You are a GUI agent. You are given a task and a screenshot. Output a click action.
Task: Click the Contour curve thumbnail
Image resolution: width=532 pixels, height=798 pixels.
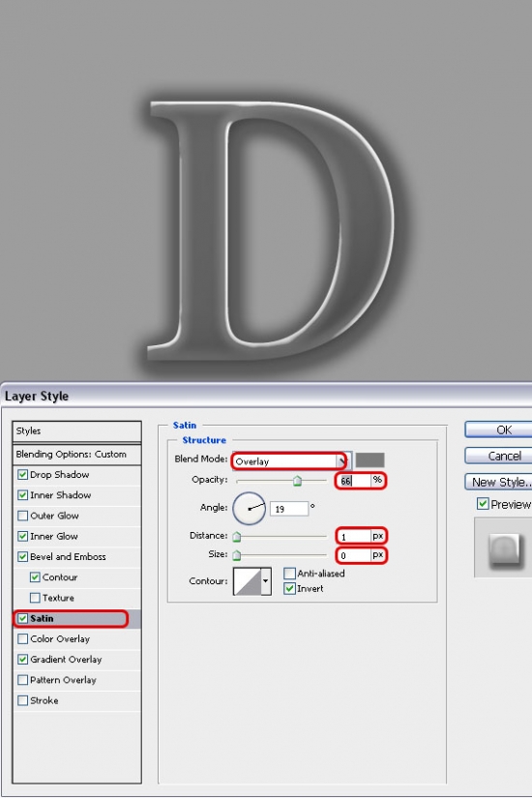coord(247,581)
